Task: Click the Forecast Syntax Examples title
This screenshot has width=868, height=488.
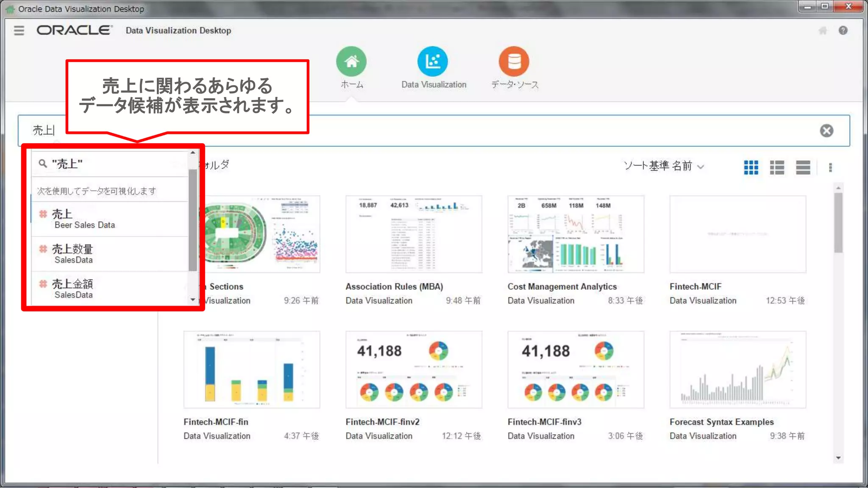Action: 721,422
